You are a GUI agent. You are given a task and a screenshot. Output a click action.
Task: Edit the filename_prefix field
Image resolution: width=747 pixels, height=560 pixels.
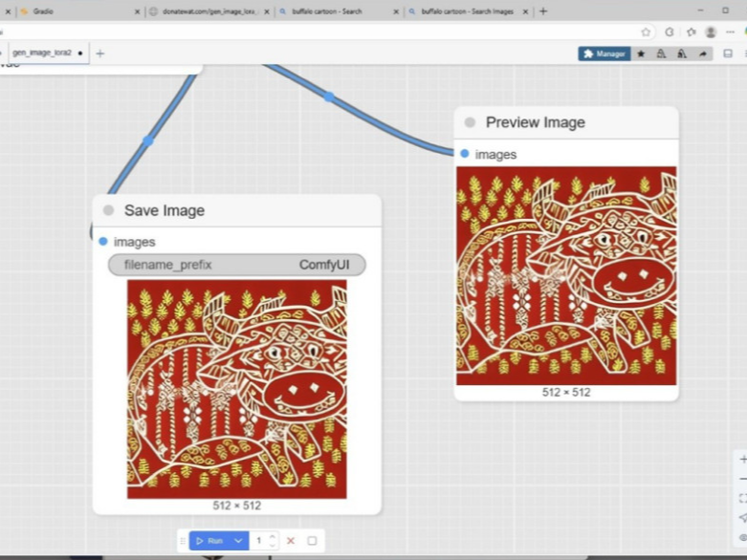point(236,265)
